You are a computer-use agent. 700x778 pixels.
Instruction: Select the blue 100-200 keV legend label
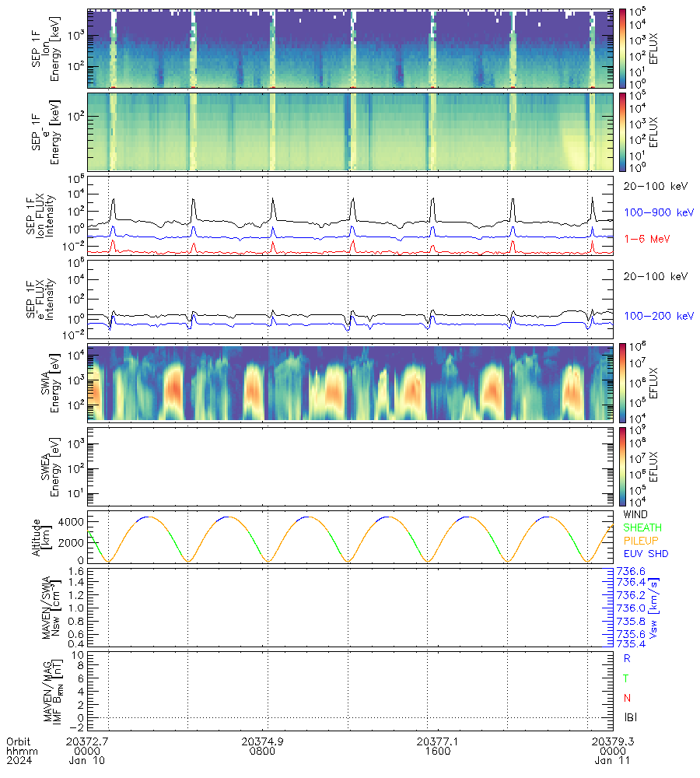click(x=652, y=316)
